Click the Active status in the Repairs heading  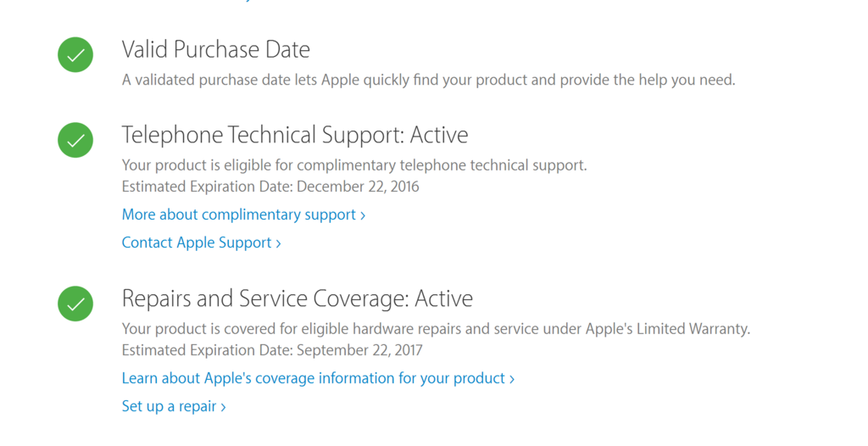coord(444,298)
